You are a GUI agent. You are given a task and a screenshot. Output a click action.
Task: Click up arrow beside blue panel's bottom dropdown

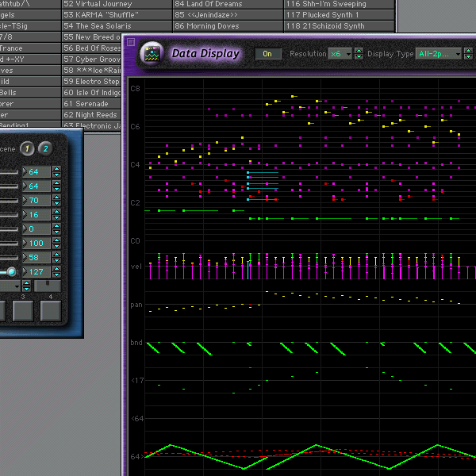coord(26,283)
